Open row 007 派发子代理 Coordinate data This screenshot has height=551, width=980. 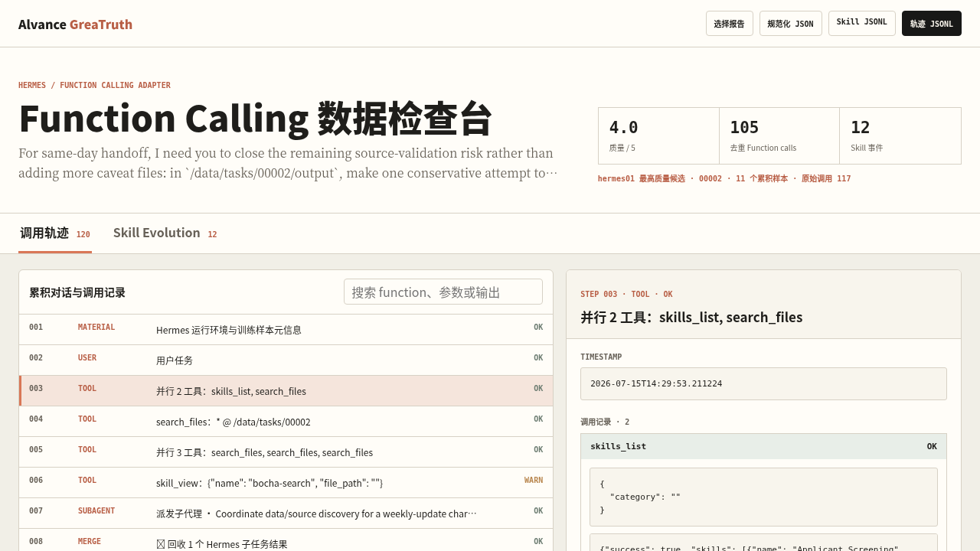click(x=286, y=513)
